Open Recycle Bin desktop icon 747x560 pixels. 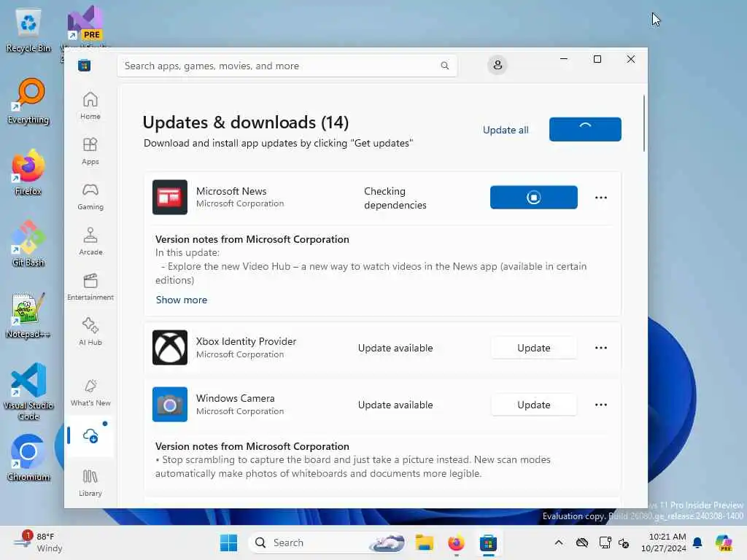pos(28,29)
